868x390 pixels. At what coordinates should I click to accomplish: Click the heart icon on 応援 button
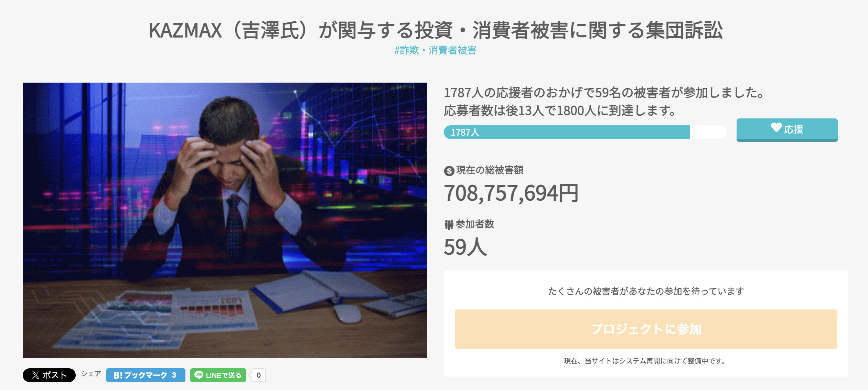776,128
